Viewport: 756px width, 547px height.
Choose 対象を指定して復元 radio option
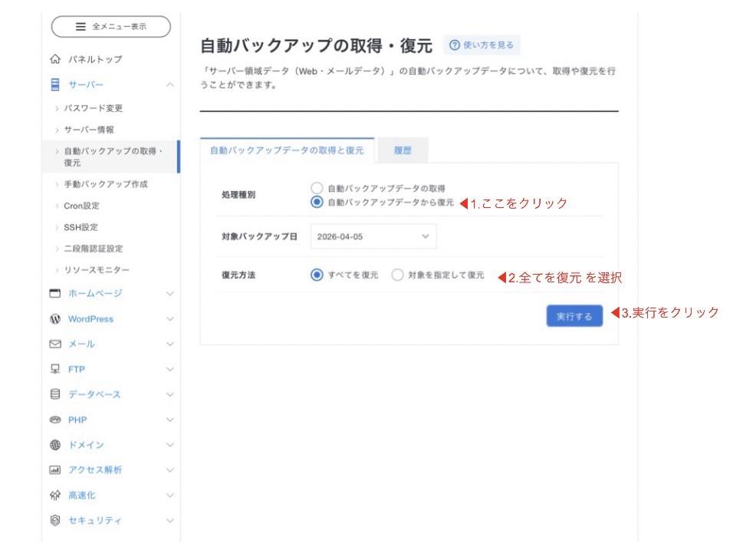pyautogui.click(x=397, y=275)
